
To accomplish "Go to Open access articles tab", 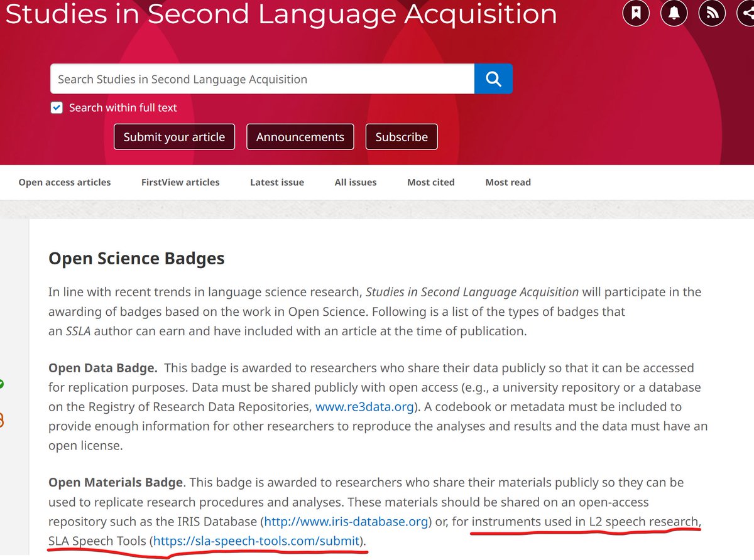I will (65, 182).
